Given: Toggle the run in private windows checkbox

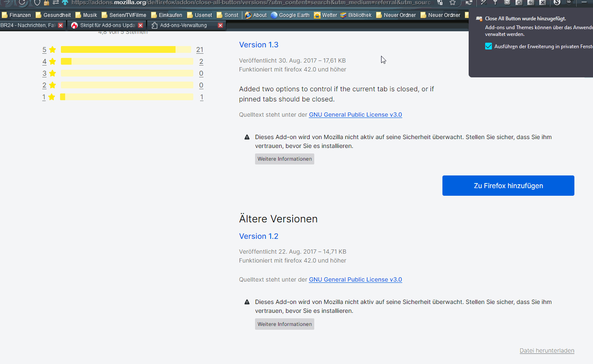Looking at the screenshot, I should pos(489,47).
